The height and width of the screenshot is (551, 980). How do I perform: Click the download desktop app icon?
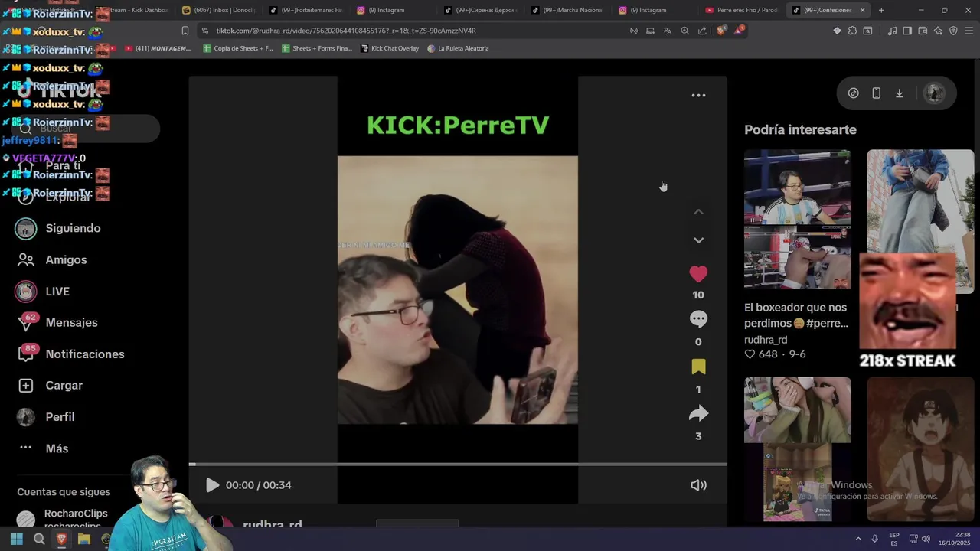(900, 93)
